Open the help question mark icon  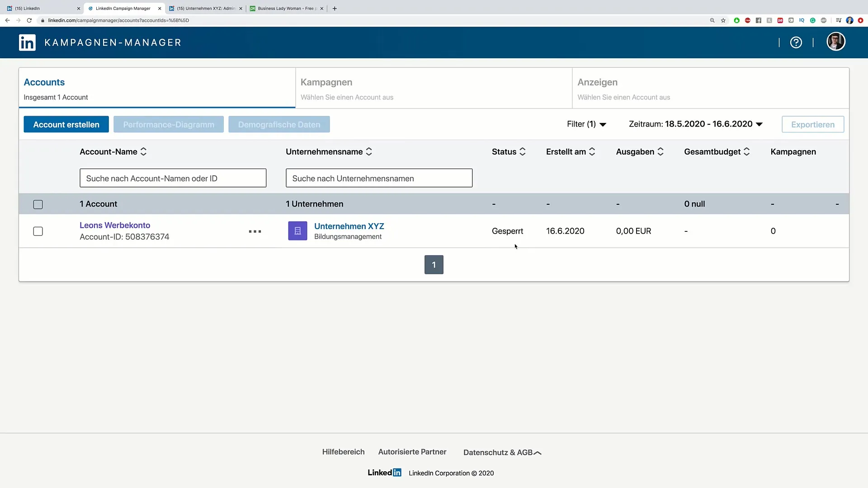796,42
